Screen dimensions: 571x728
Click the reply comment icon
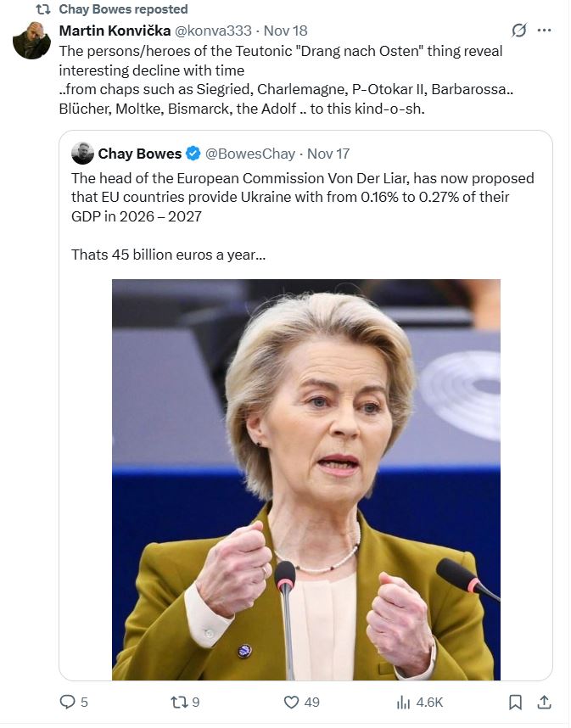[68, 702]
